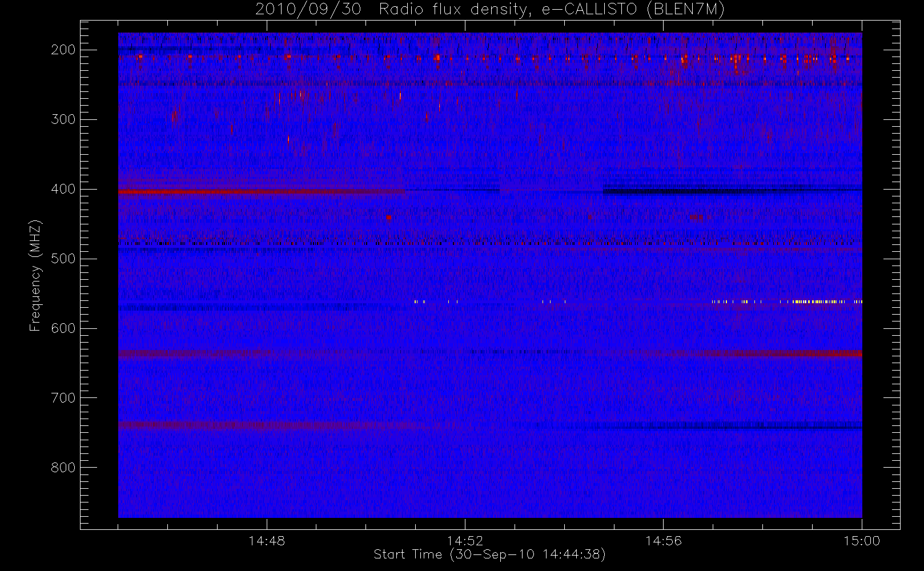Click the 'Frequency (MHz)' axis label
924x571 pixels.
coord(35,275)
